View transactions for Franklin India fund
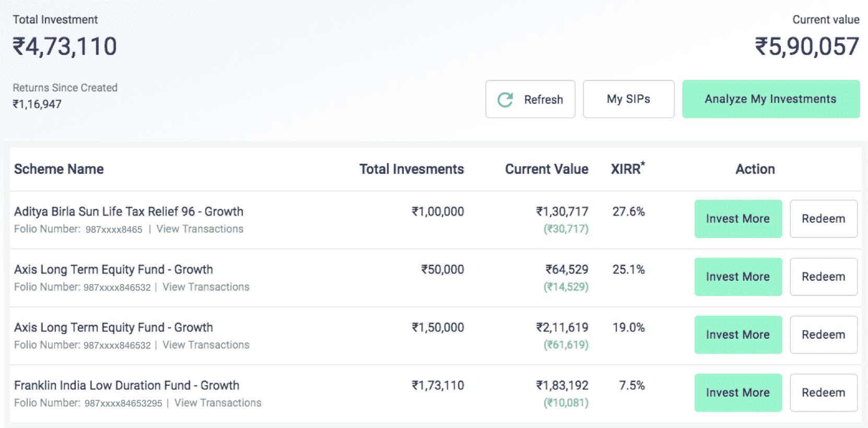 tap(218, 403)
